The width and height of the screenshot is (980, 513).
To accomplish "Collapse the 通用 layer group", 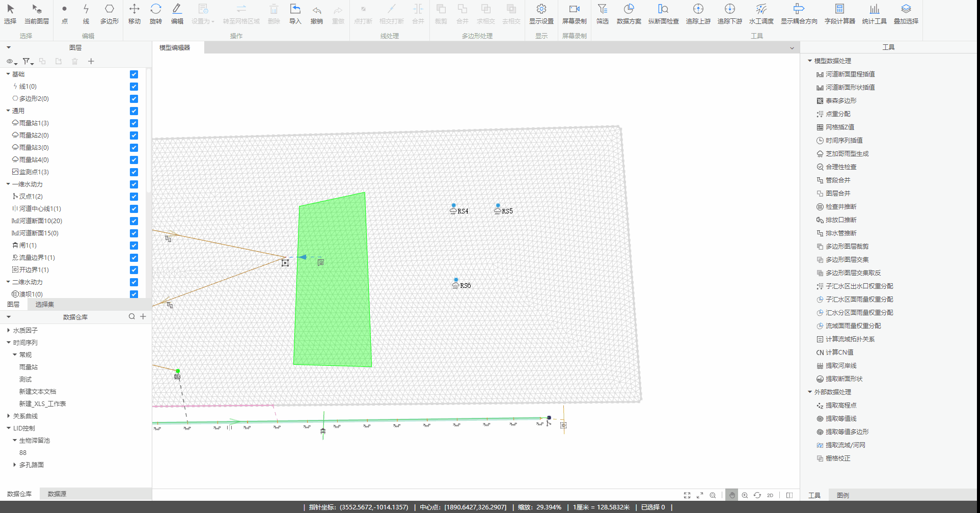I will pos(8,111).
